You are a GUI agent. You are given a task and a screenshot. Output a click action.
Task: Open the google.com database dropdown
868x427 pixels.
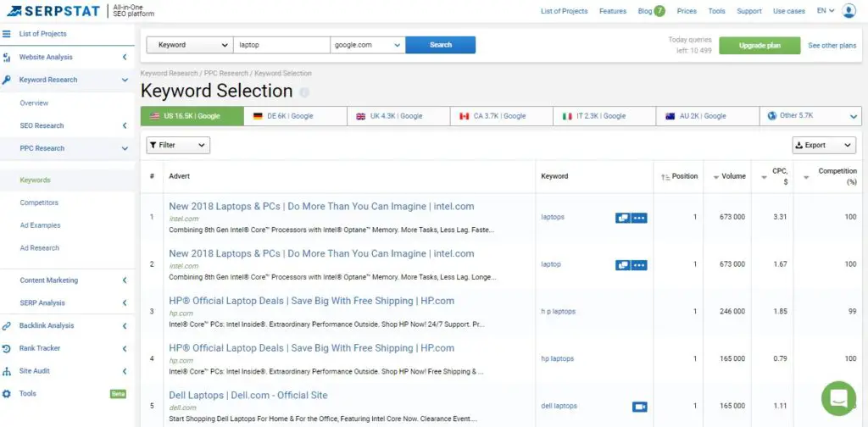pos(368,45)
